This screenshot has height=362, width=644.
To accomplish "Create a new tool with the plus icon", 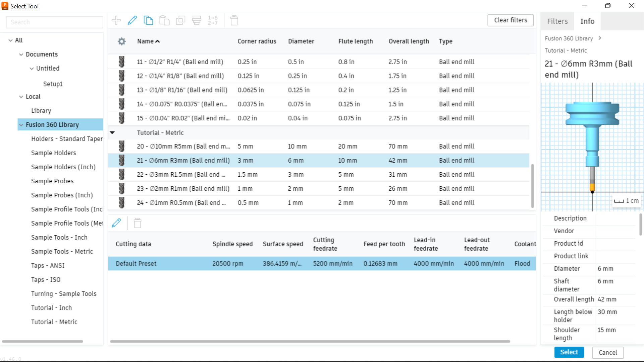I will click(x=116, y=20).
